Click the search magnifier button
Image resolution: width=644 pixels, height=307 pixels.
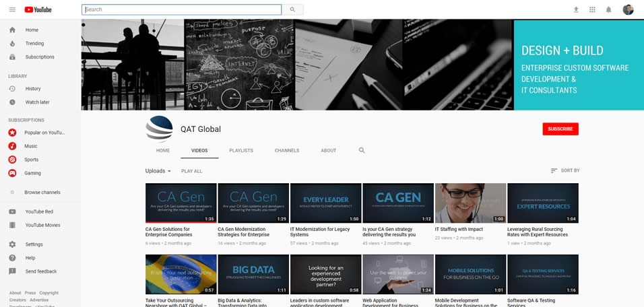point(292,9)
